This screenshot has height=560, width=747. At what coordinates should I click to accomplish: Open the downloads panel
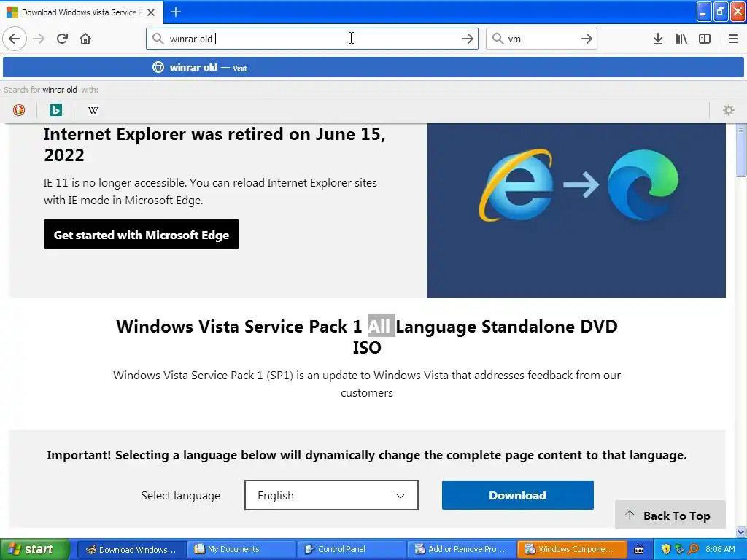(658, 39)
